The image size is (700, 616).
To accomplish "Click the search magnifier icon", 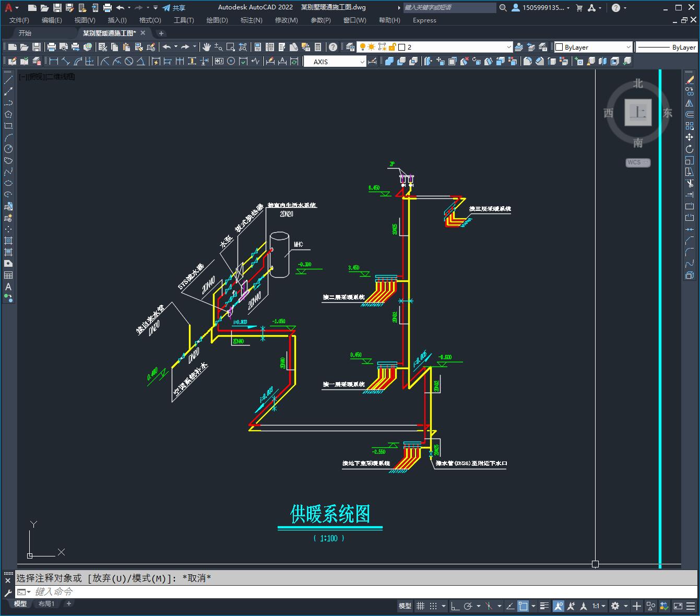I will 503,8.
